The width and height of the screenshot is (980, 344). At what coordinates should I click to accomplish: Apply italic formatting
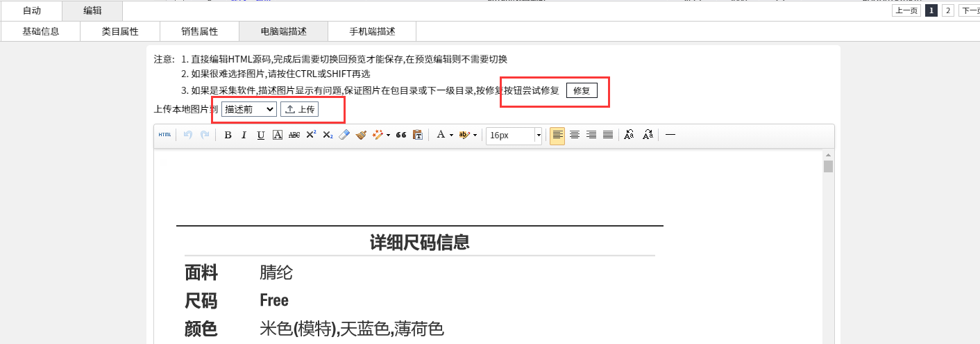point(244,136)
